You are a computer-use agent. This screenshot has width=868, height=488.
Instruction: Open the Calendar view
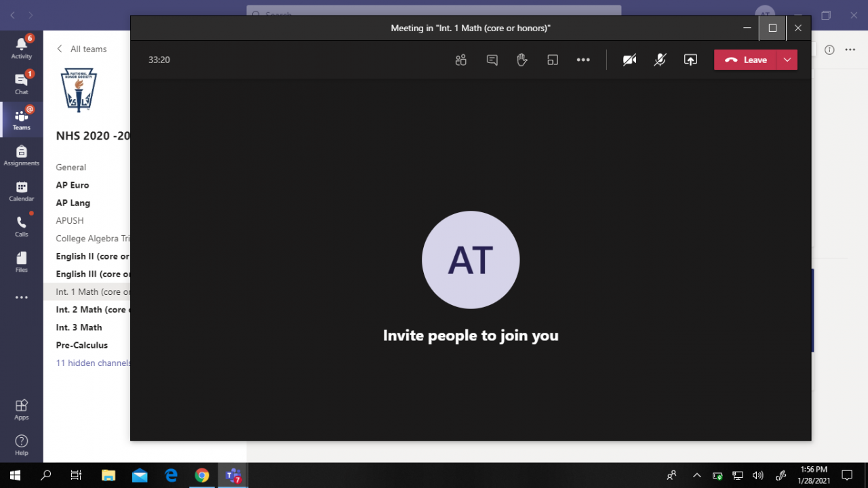22,190
